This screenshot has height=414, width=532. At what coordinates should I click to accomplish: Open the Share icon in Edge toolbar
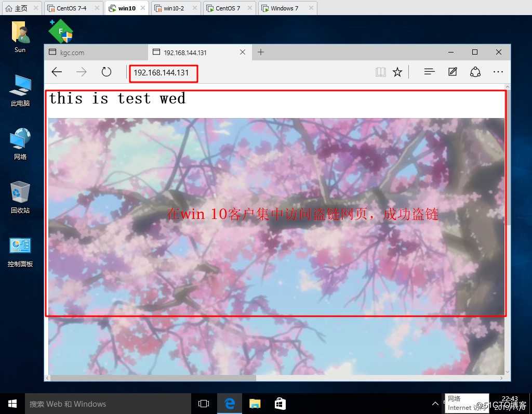pyautogui.click(x=475, y=72)
